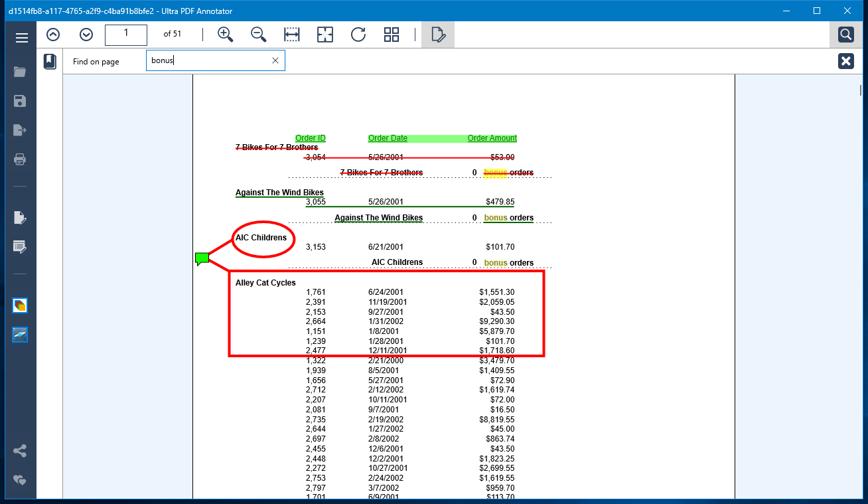Screen dimensions: 868x504
Task: Click the page number field
Action: 126,35
